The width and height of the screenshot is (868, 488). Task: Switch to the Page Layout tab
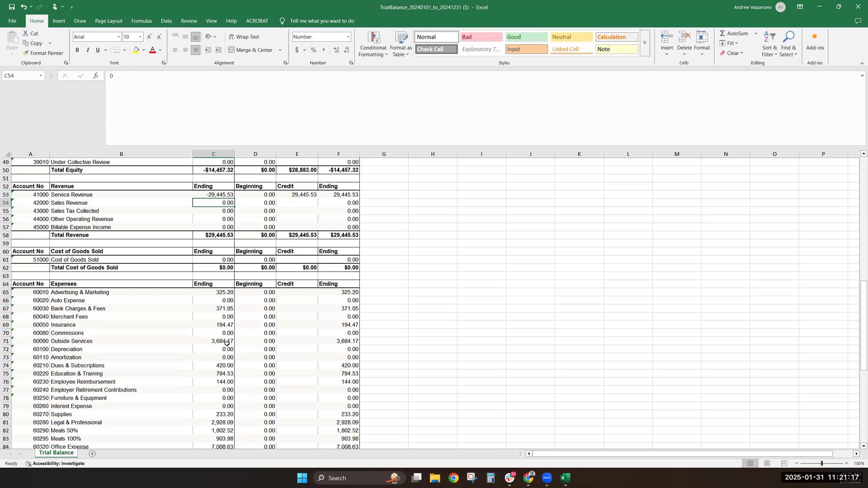pos(108,21)
